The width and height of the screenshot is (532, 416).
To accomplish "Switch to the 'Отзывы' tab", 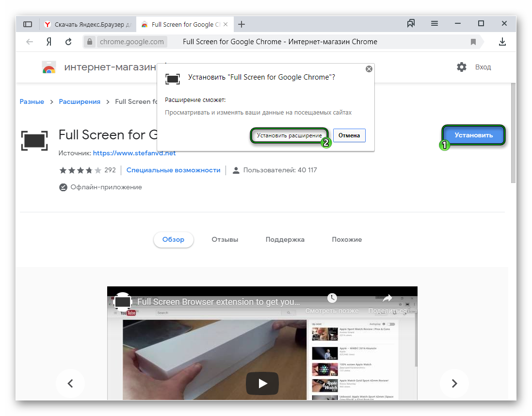I will click(225, 239).
